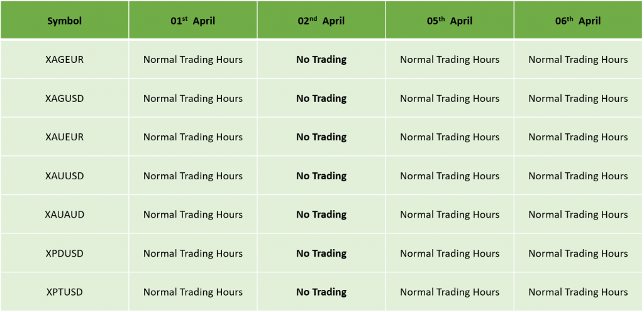Viewport: 644px width, 312px height.
Task: Click No Trading in the XPTUSD row
Action: click(321, 292)
